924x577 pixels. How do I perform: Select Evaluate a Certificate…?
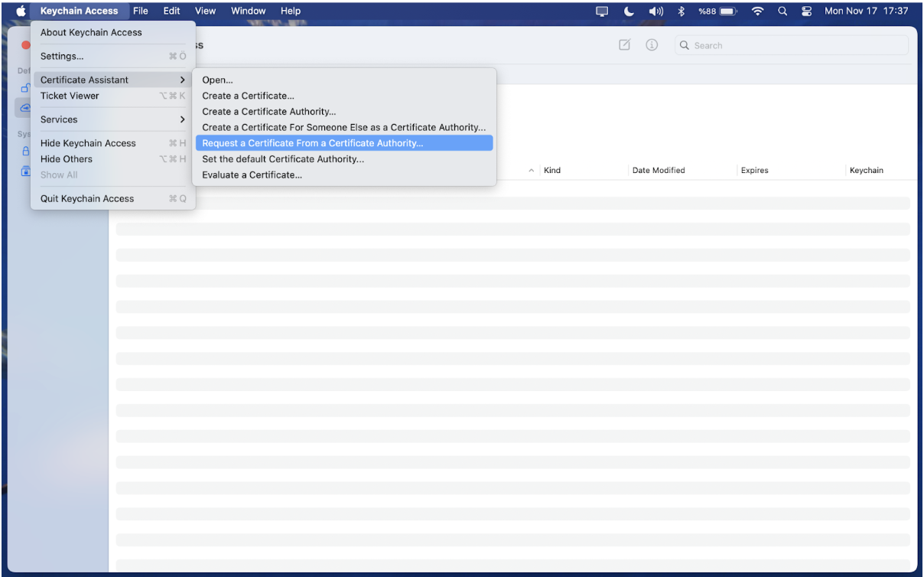click(344, 175)
